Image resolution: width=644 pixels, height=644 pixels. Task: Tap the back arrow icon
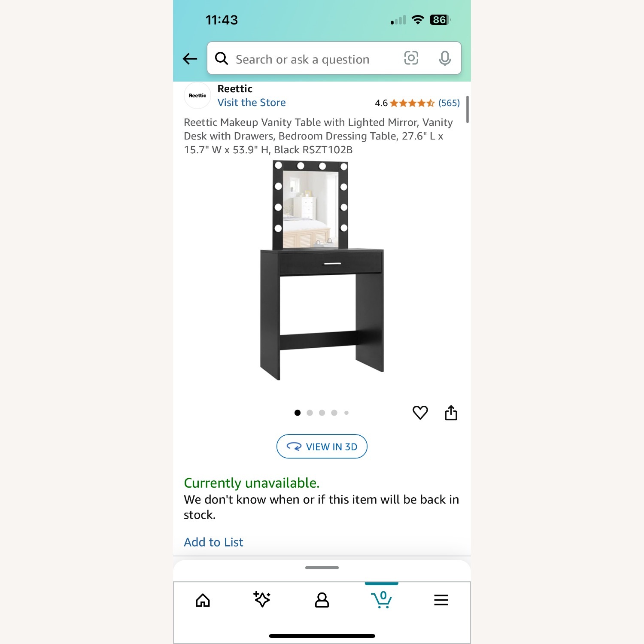click(190, 59)
